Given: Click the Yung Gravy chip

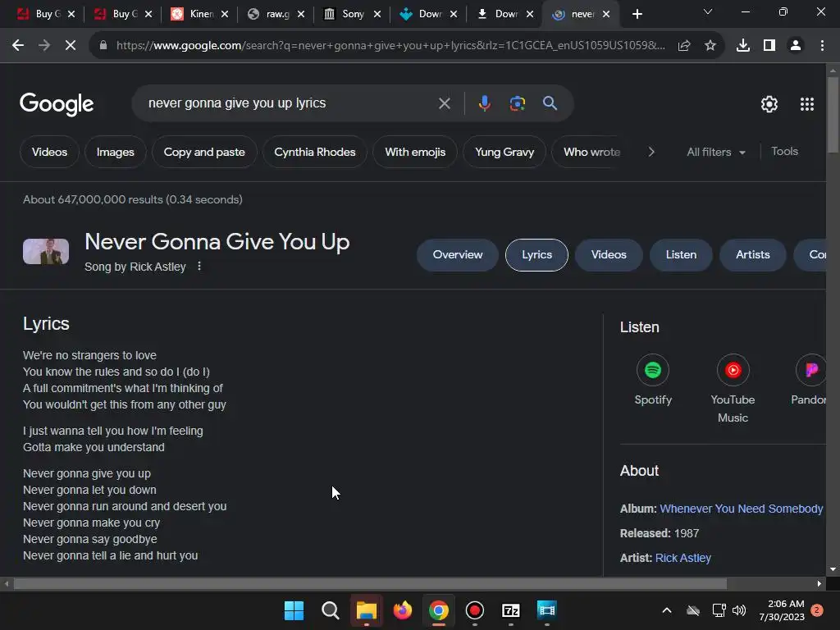Looking at the screenshot, I should [504, 152].
